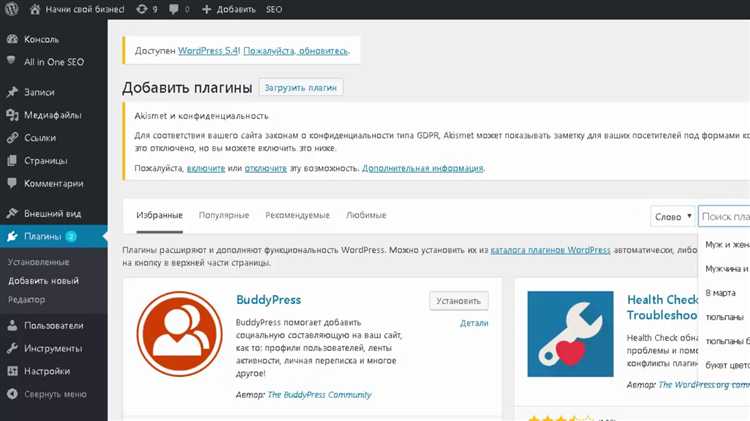Click the WordPress logo icon

click(x=11, y=9)
